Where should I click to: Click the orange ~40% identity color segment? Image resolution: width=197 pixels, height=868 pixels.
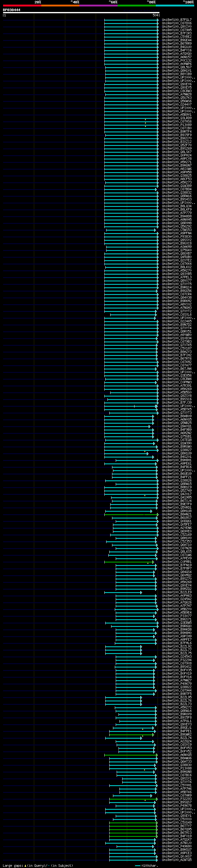[60, 6]
